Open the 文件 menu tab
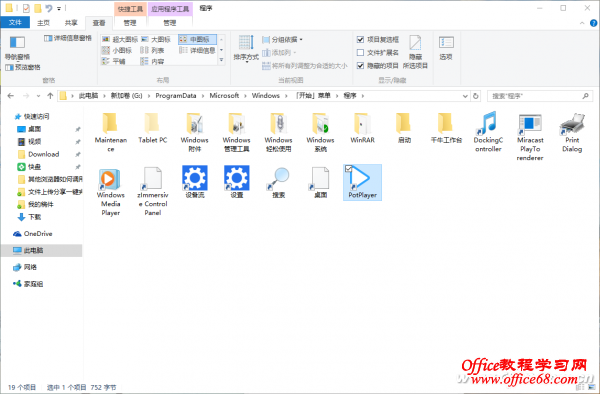600x394 pixels. tap(15, 23)
